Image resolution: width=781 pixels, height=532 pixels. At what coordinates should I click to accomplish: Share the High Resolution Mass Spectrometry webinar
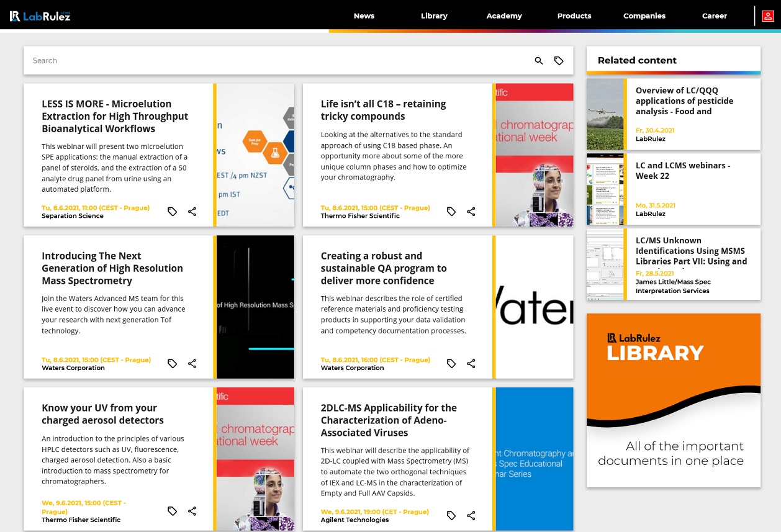click(192, 364)
